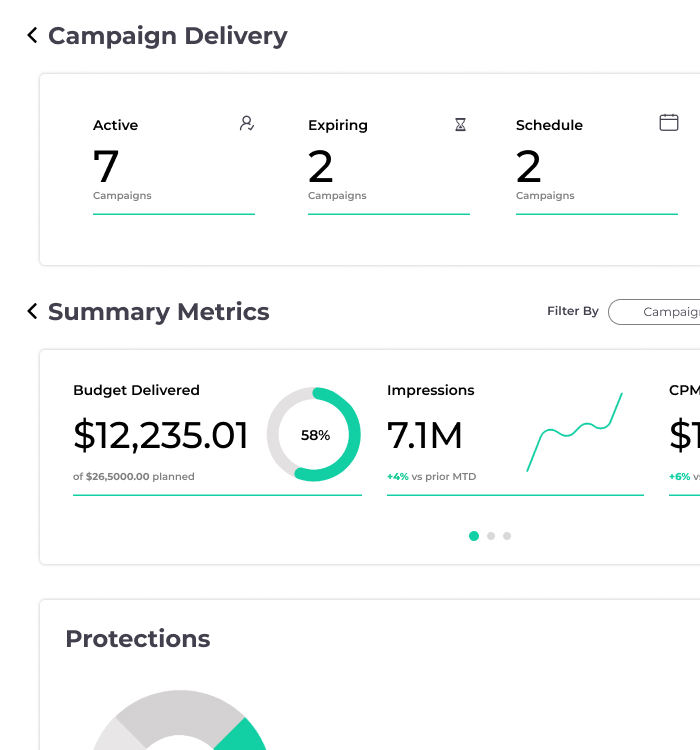Click the Protections heading
Screen dimensions: 700x750
(x=138, y=639)
